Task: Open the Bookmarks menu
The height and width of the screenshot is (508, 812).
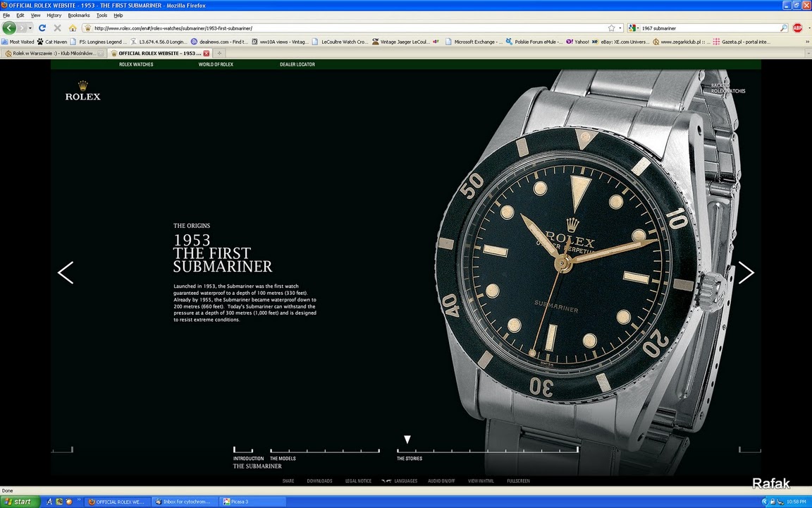Action: (x=79, y=16)
